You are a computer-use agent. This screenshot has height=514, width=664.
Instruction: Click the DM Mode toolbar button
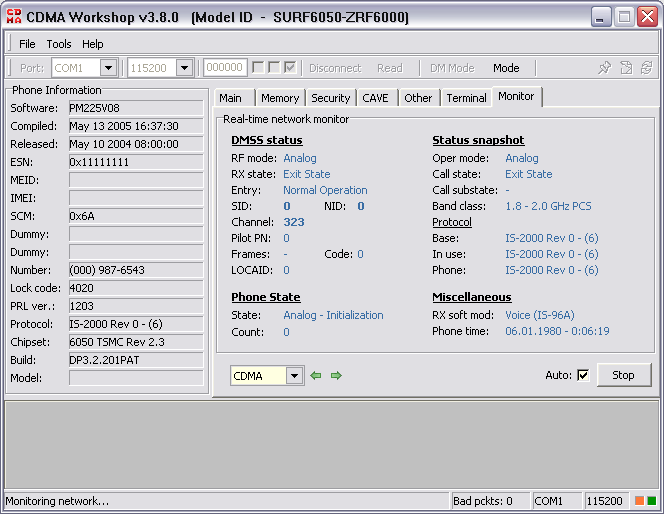pos(452,68)
